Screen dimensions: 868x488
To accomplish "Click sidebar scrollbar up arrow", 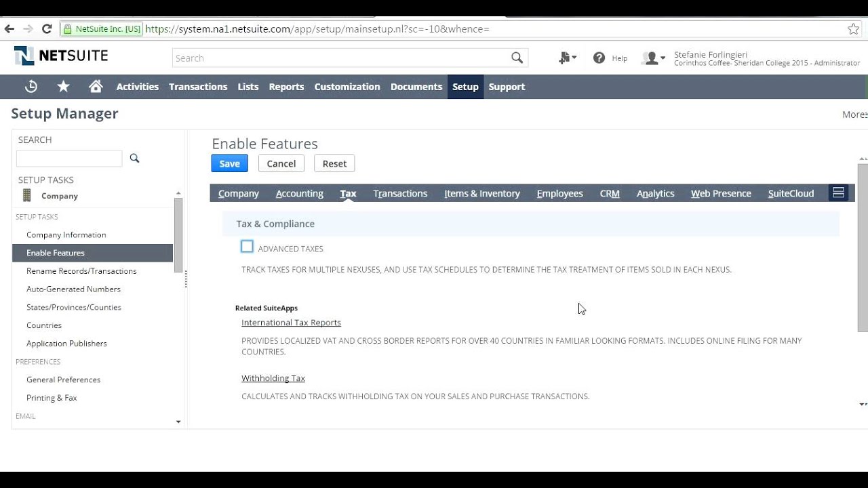I will pyautogui.click(x=178, y=193).
